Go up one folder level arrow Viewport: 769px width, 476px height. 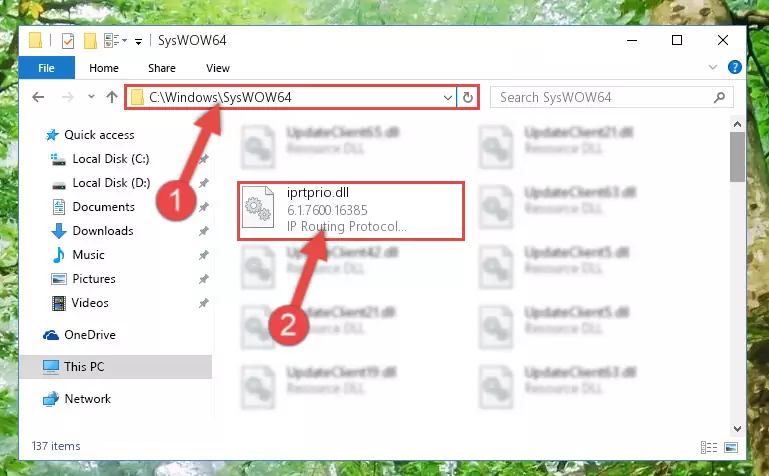click(x=112, y=97)
